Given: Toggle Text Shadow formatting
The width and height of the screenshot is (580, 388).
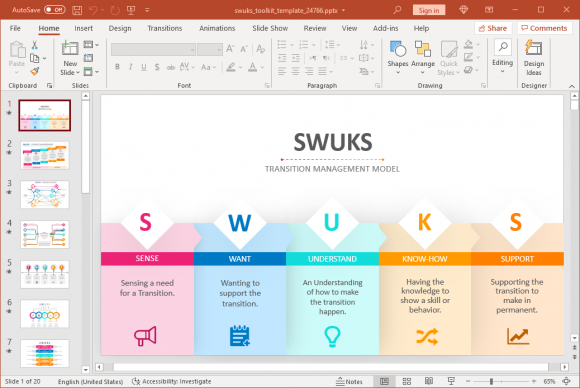Looking at the screenshot, I should (x=157, y=67).
